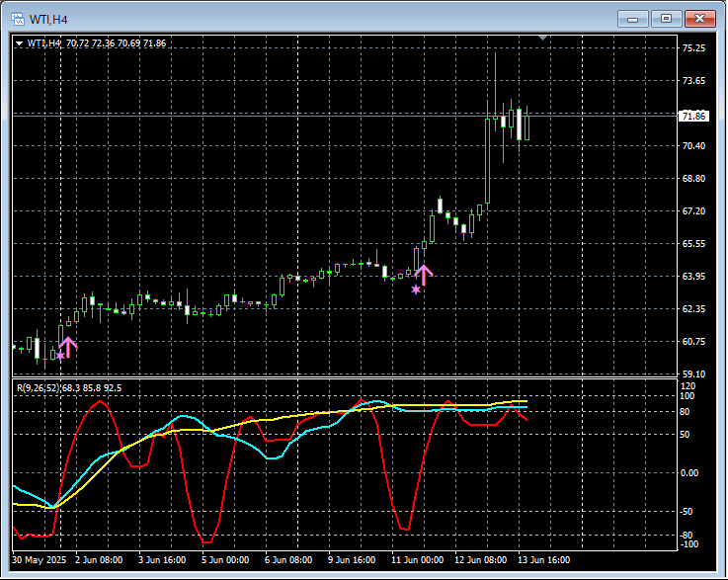Close the WTI,H4 chart window
Screen dimensions: 728x580
coord(699,19)
